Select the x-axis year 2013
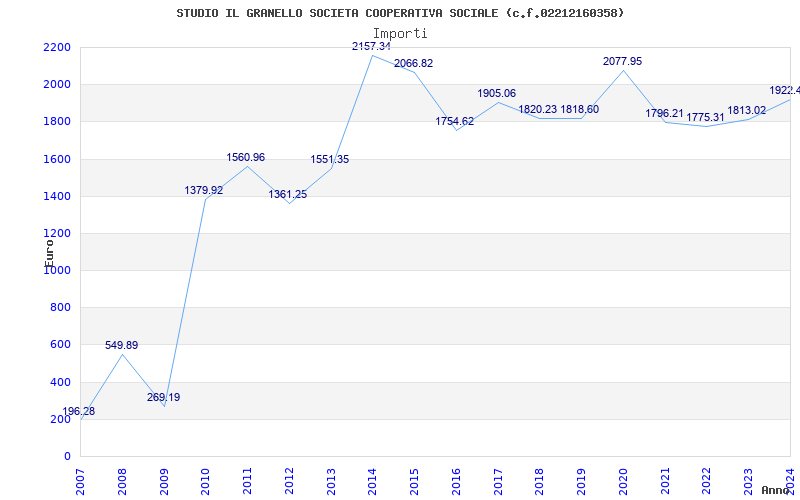 [x=331, y=482]
